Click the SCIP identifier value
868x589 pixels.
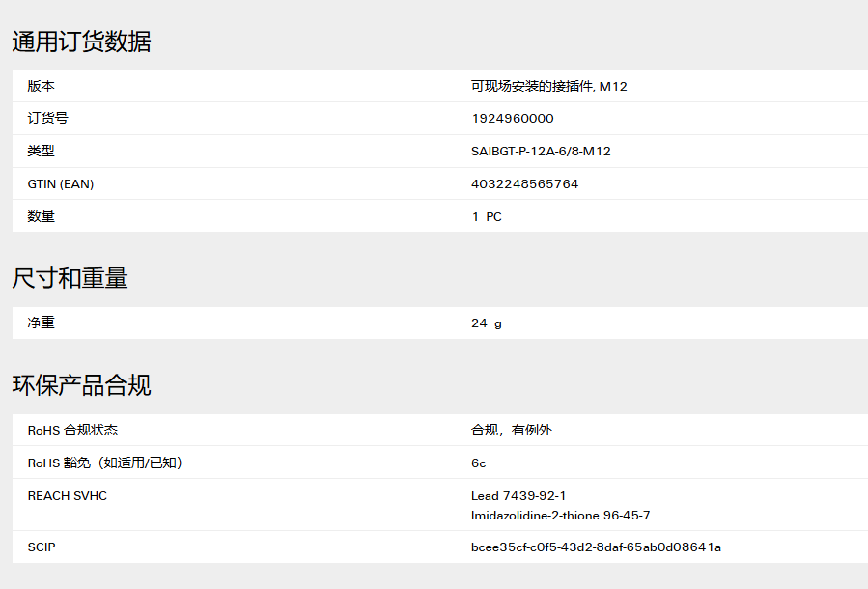point(596,547)
